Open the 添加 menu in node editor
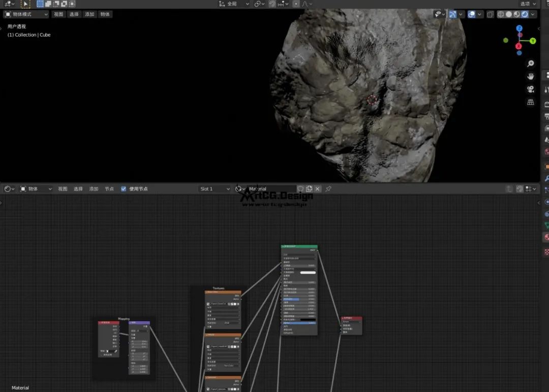This screenshot has height=392, width=549. [94, 189]
